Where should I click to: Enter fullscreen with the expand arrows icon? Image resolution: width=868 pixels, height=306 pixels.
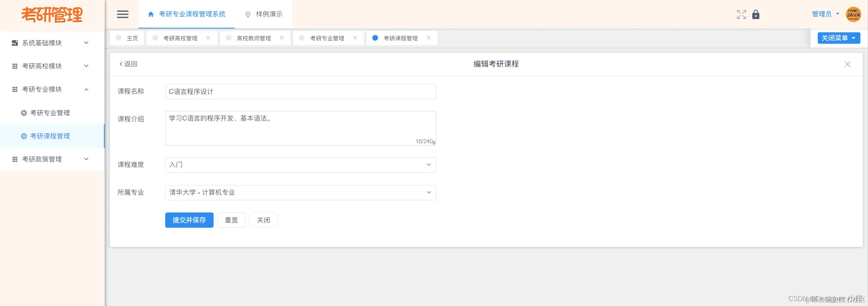click(x=741, y=14)
